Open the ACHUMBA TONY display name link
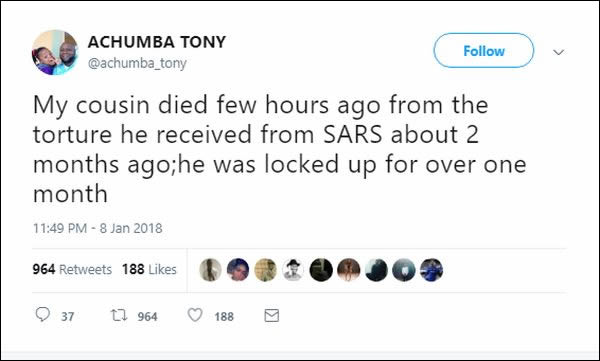The width and height of the screenshot is (600, 361). point(157,42)
